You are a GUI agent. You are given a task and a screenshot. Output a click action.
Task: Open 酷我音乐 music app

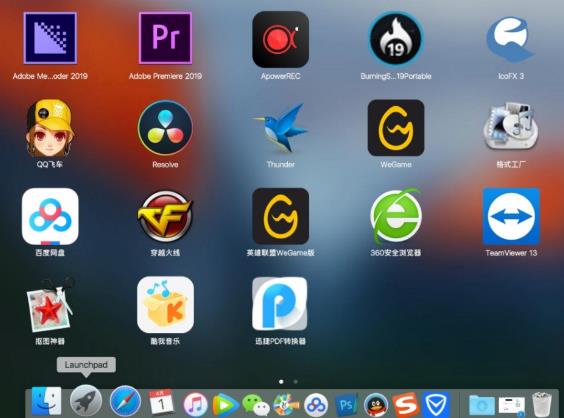point(165,305)
